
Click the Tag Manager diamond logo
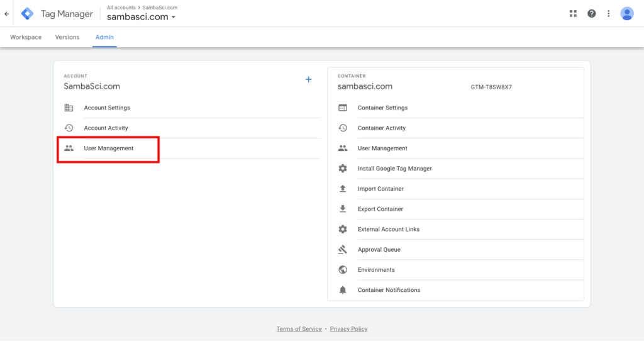tap(28, 14)
